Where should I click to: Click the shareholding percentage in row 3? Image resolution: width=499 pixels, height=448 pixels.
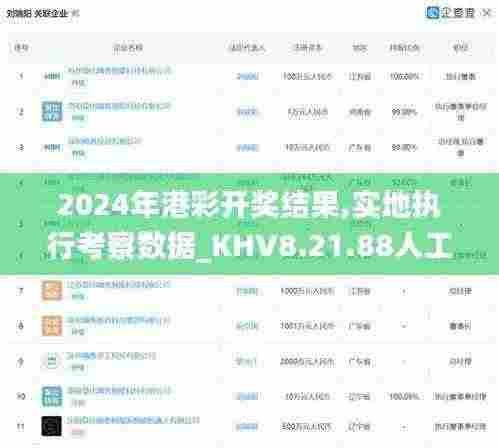[404, 147]
